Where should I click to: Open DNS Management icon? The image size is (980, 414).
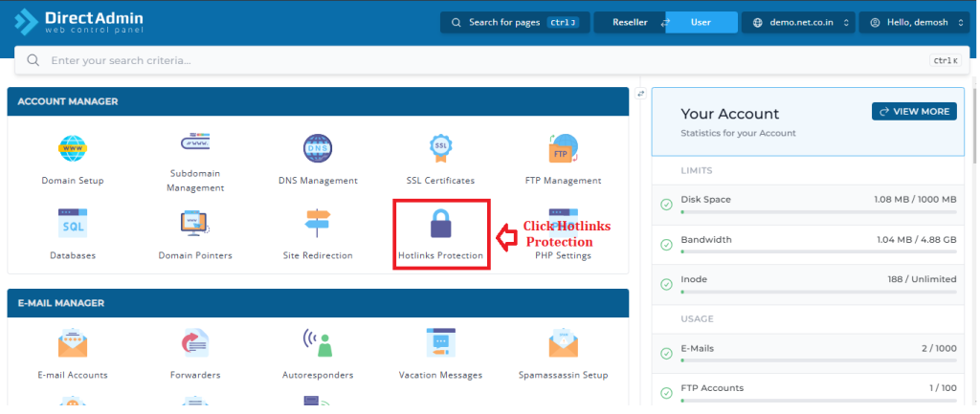318,148
